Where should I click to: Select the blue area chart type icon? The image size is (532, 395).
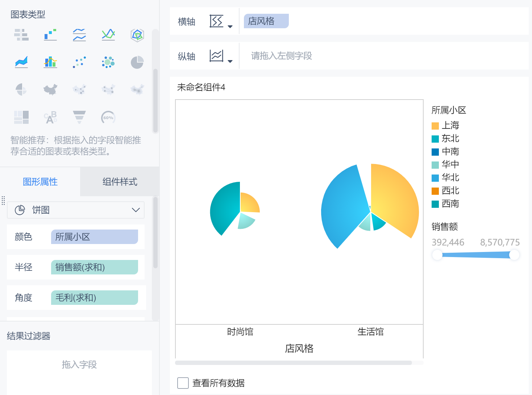[21, 62]
